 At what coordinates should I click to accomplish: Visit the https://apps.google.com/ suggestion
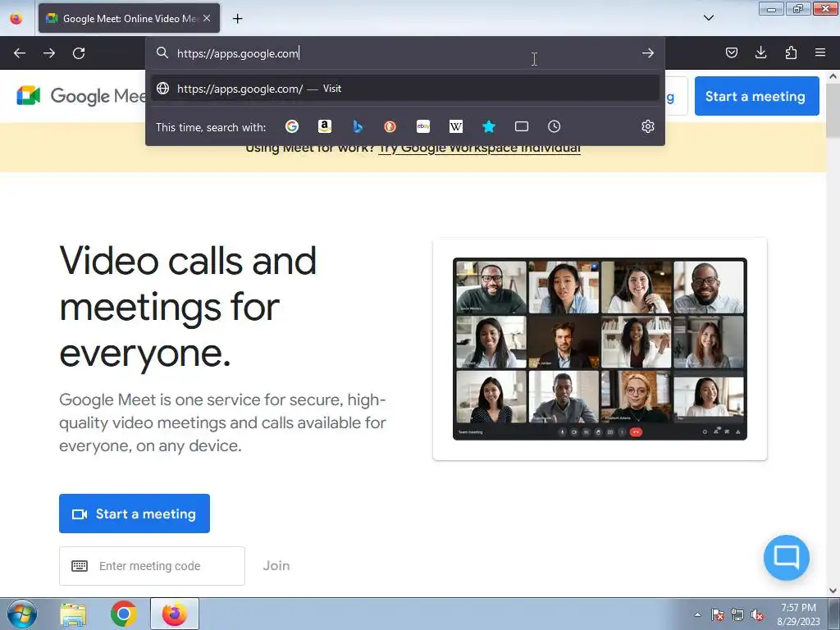point(405,89)
